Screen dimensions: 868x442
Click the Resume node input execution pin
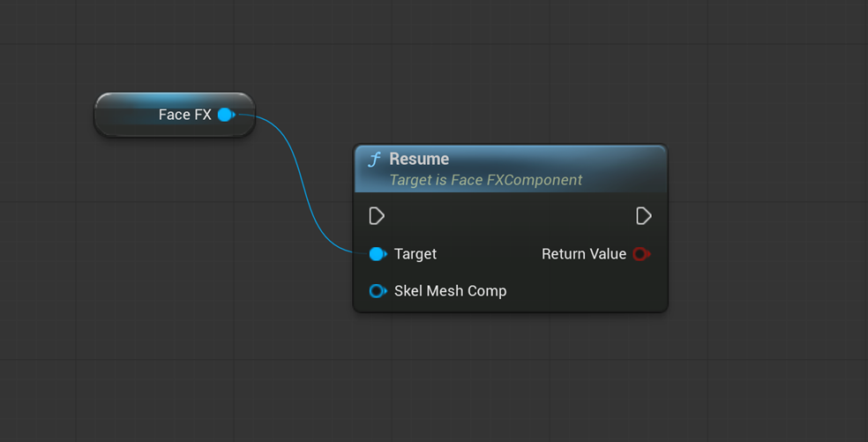pos(377,216)
